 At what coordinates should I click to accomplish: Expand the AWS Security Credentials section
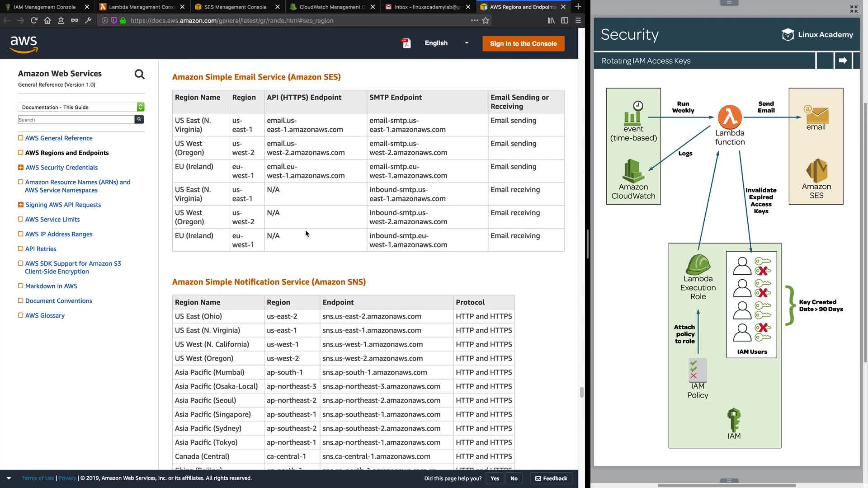point(21,168)
